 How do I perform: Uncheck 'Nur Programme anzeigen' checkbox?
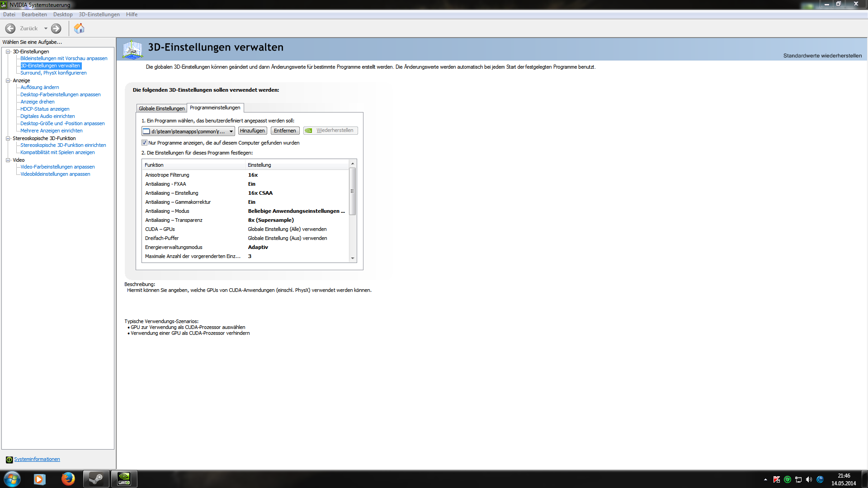(x=145, y=143)
